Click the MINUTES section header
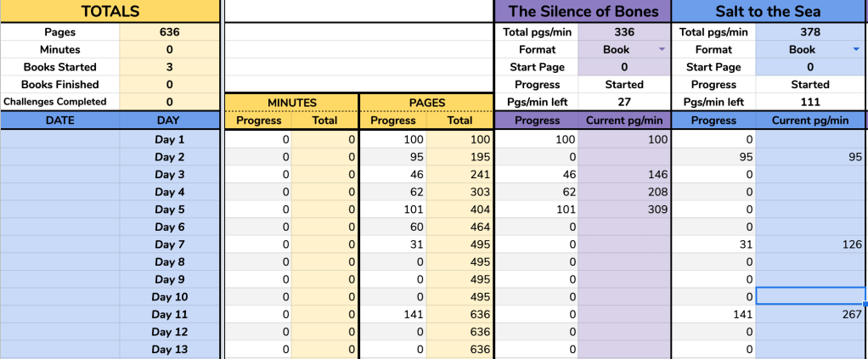Viewport: 868px width, 359px height. (291, 103)
